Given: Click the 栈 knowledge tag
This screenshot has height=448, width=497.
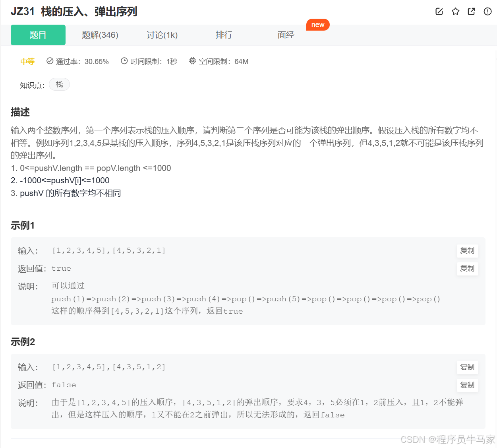Looking at the screenshot, I should (x=59, y=84).
